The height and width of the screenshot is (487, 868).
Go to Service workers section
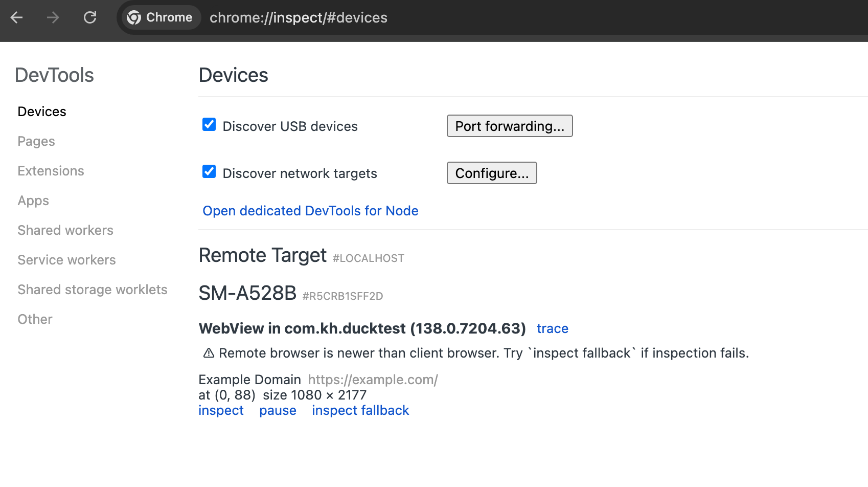click(66, 260)
